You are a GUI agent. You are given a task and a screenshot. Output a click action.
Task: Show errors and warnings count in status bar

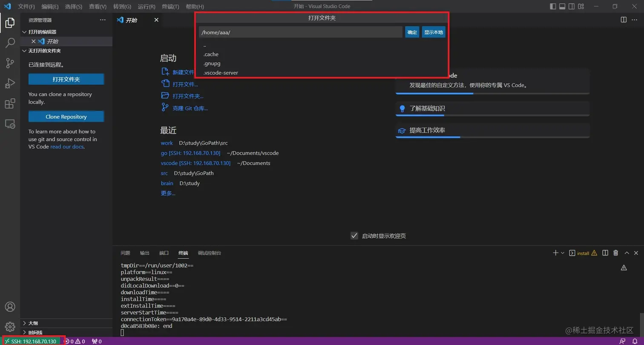(x=75, y=341)
